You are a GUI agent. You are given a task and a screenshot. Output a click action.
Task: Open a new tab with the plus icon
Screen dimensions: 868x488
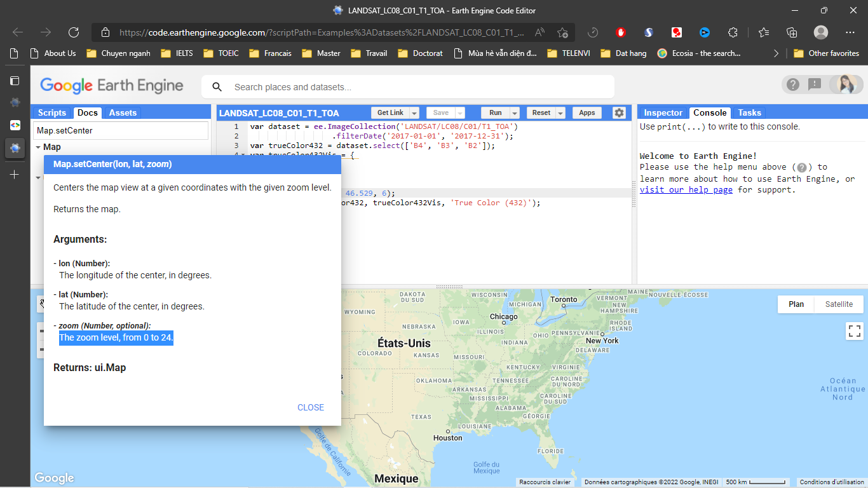pos(15,174)
